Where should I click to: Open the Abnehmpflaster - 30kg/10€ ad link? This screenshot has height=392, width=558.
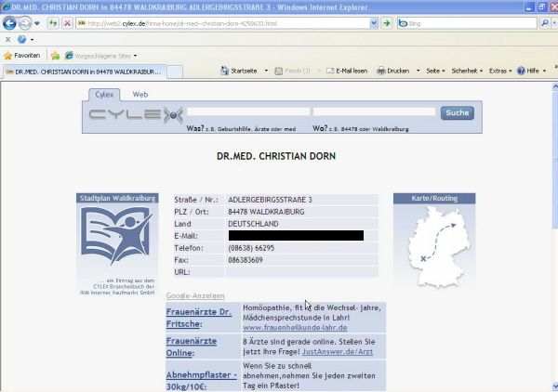(x=202, y=380)
